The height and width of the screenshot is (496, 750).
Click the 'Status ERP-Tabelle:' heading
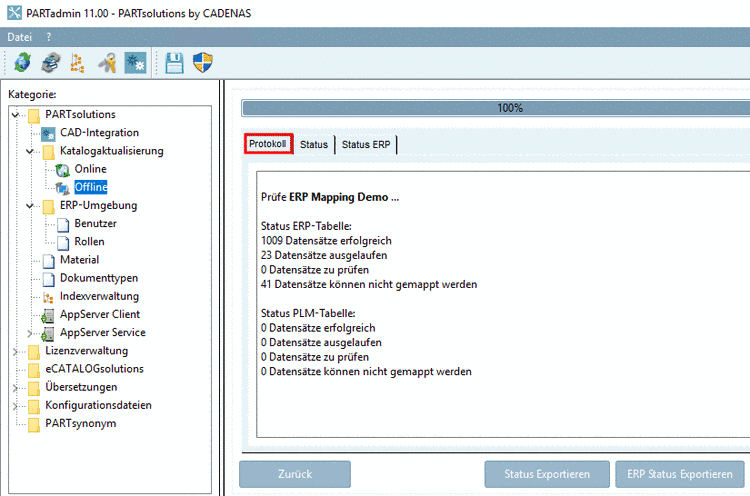(x=306, y=226)
